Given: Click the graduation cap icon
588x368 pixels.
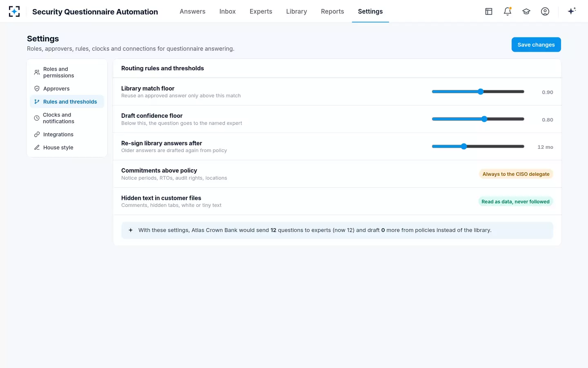Looking at the screenshot, I should click(526, 11).
